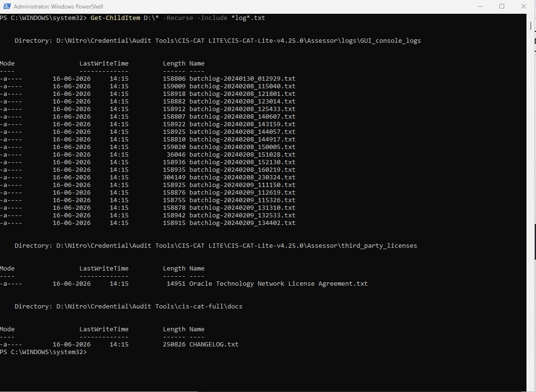Click file batchlog-20240208_144917.txt
Viewport: 536px width, 392px height.
[242, 140]
